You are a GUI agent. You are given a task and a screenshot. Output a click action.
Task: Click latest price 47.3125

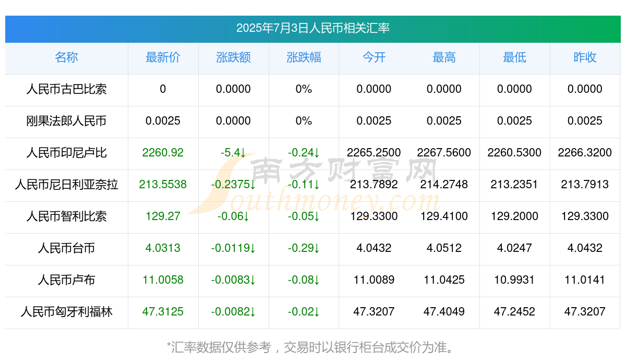(163, 312)
